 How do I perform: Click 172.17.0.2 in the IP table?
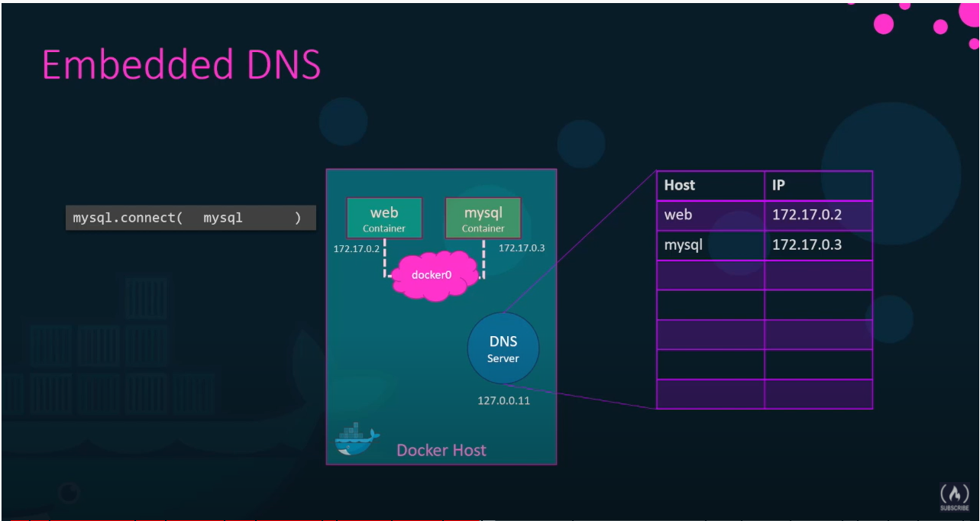807,215
